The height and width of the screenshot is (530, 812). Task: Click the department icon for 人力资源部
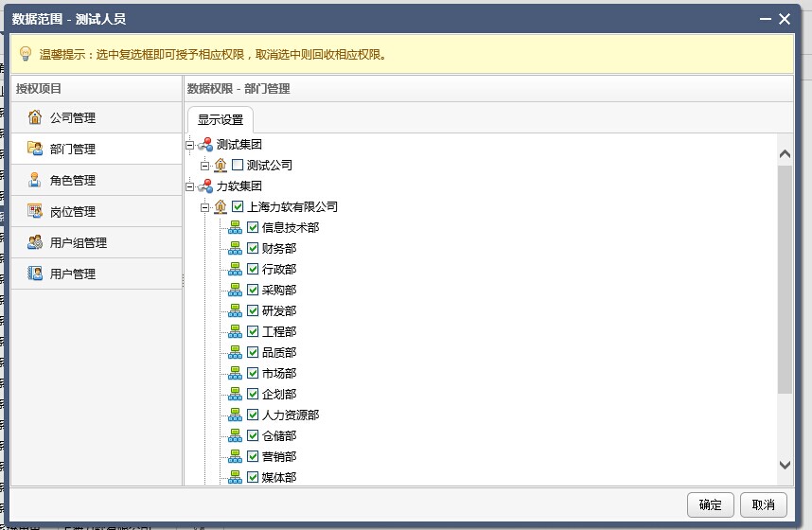pos(235,415)
